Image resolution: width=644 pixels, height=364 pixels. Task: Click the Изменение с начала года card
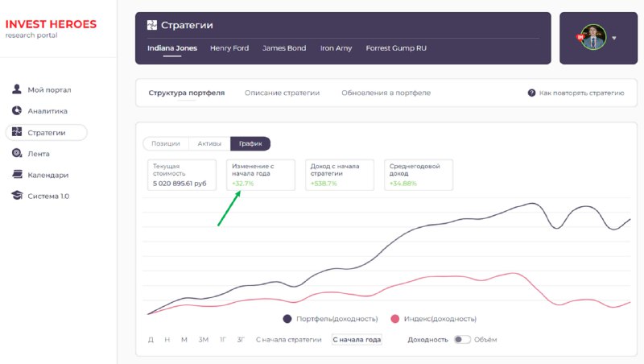[260, 175]
